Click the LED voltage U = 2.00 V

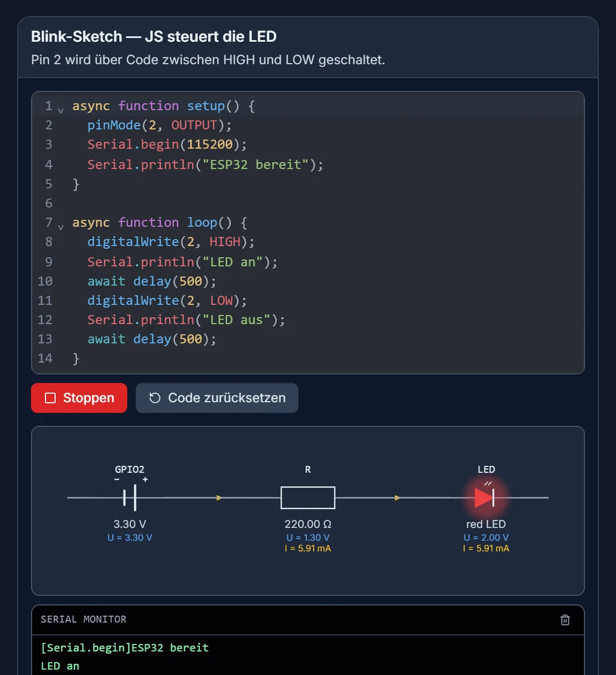(x=486, y=538)
